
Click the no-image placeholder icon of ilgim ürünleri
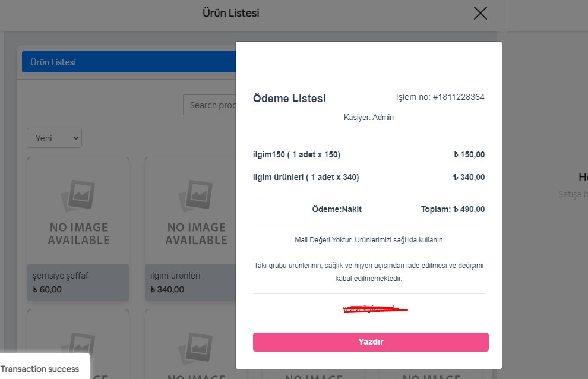click(x=196, y=195)
